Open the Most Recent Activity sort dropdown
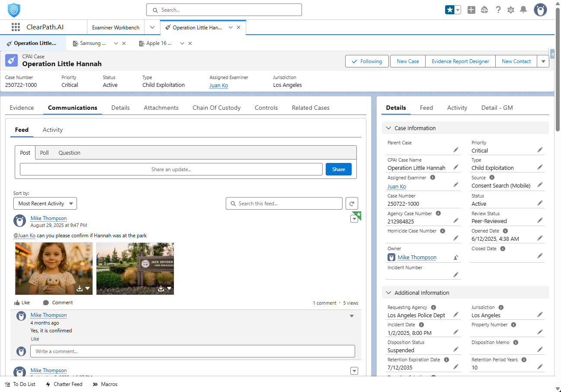The width and height of the screenshot is (561, 392). coord(45,204)
